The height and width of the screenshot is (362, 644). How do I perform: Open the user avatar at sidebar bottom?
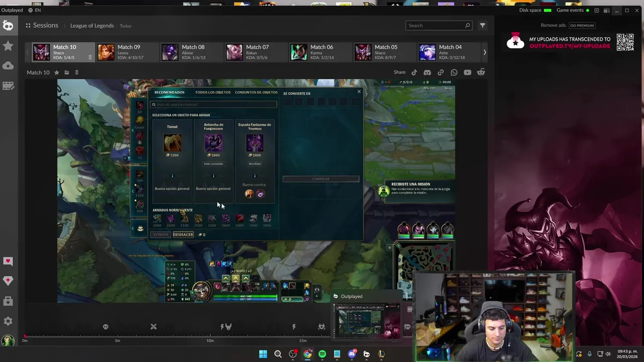[8, 340]
